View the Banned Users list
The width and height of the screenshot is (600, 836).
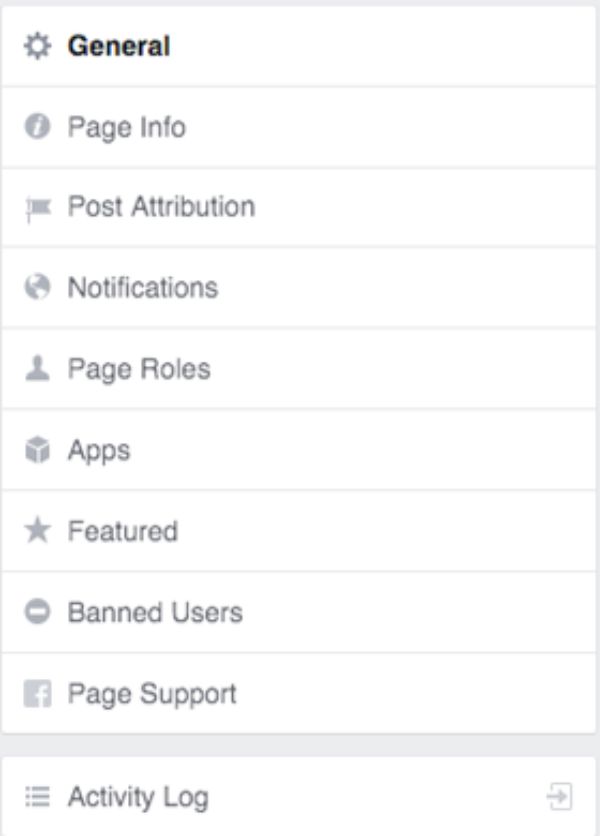(155, 612)
